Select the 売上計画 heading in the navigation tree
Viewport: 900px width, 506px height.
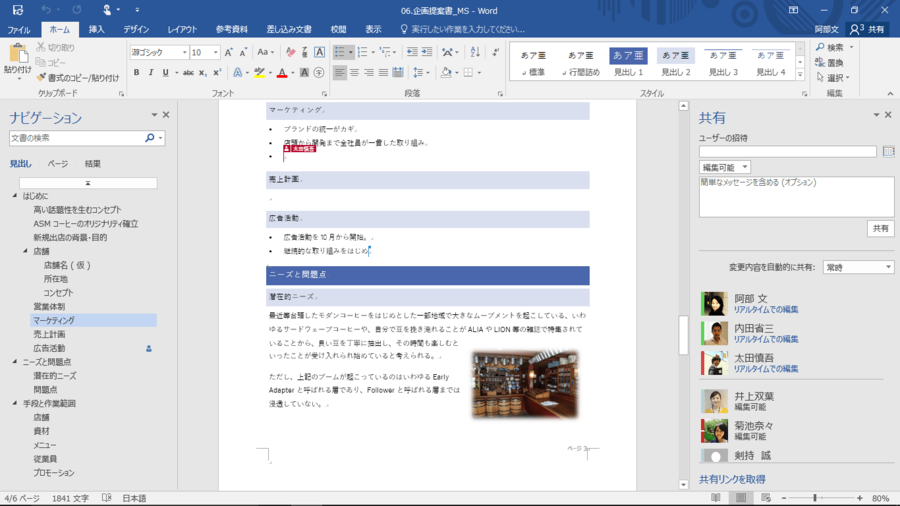(49, 334)
